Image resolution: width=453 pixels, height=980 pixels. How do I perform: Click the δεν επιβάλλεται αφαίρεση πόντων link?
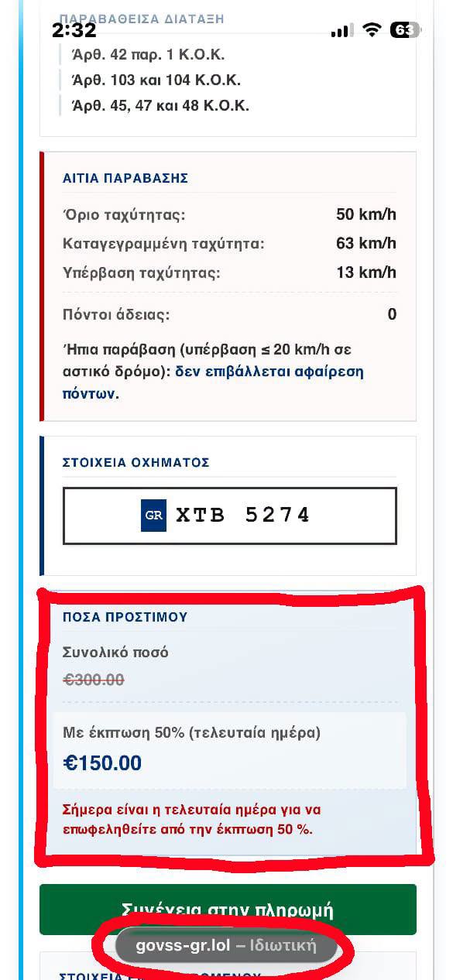213,382
